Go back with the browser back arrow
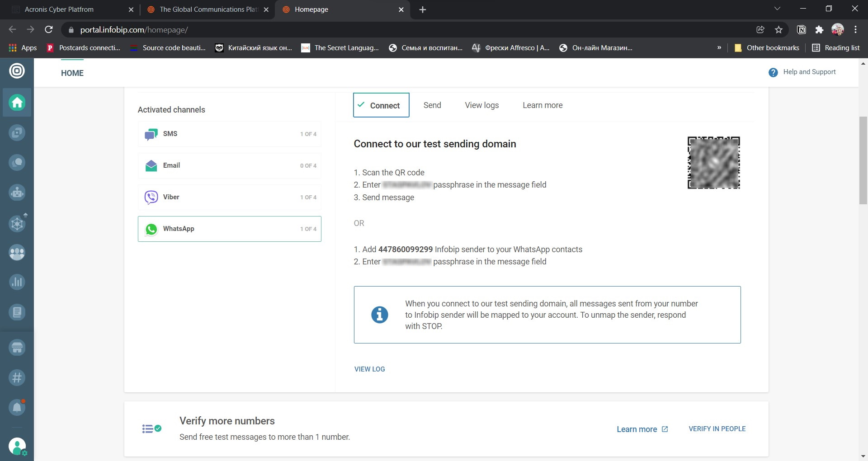Viewport: 868px width, 461px height. click(x=12, y=30)
